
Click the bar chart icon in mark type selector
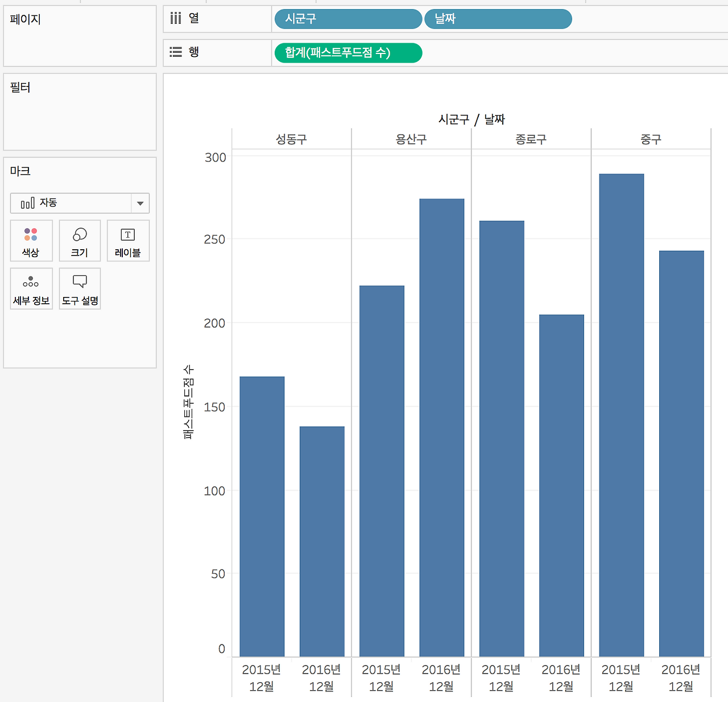point(27,203)
